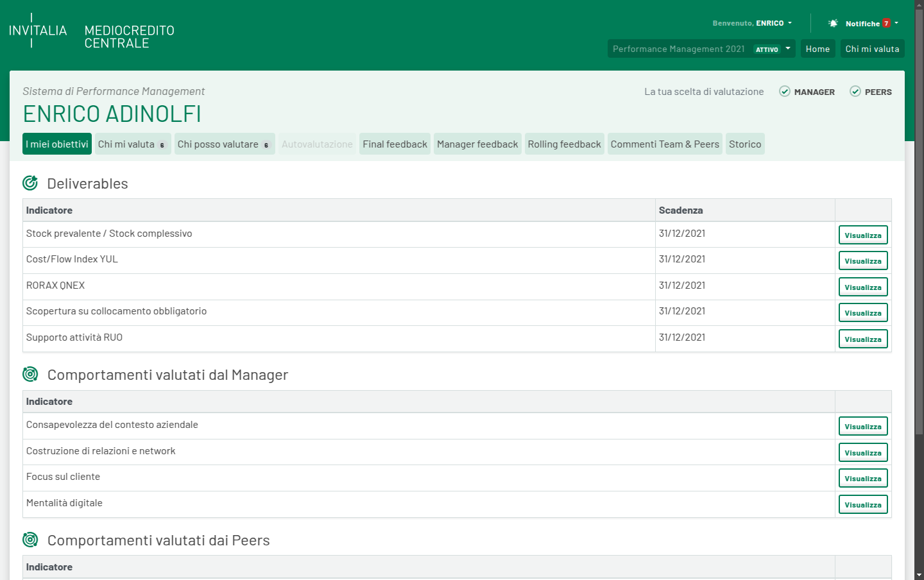Select the I miei obiettivi tab
This screenshot has width=924, height=580.
coord(57,144)
